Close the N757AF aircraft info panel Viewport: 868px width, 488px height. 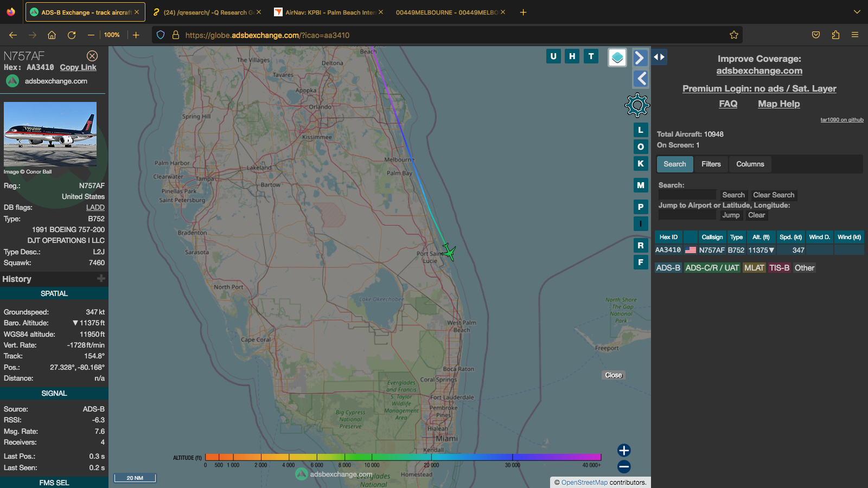click(92, 56)
